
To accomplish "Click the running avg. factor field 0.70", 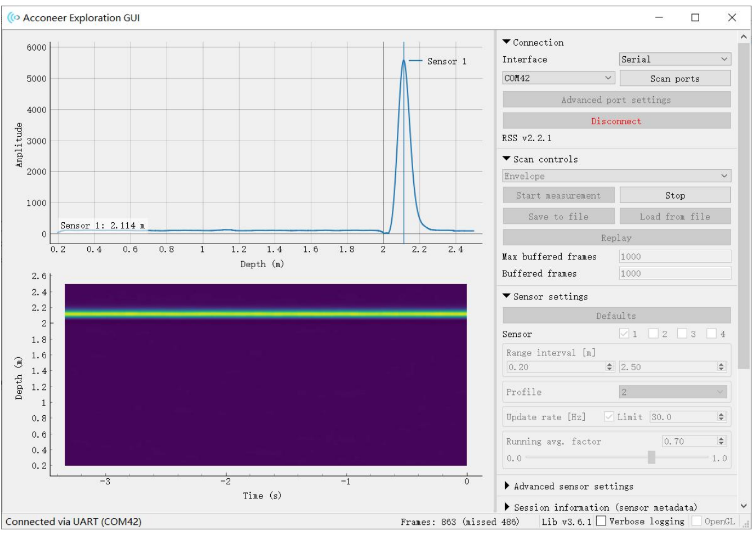I will 694,442.
